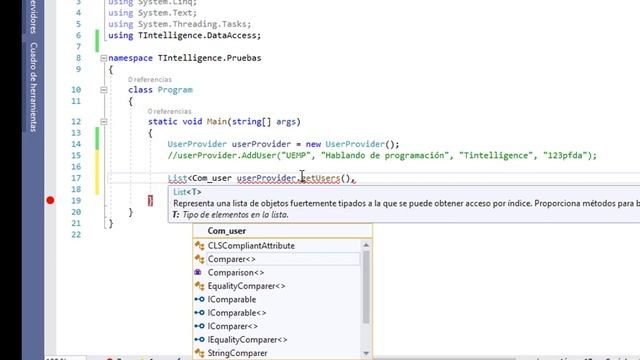Click the new UserProvider() constructor call on line 14
The height and width of the screenshot is (360, 640).
click(x=352, y=144)
